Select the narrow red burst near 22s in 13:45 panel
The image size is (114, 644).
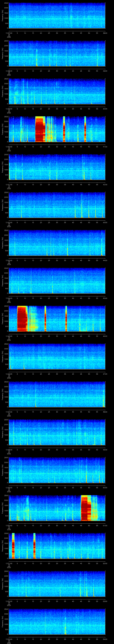click(45, 318)
